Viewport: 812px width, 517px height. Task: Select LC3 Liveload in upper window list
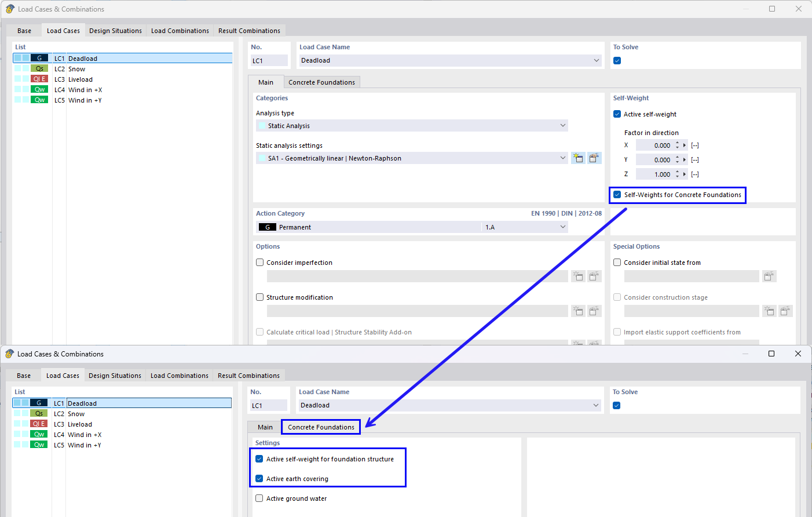pos(123,79)
